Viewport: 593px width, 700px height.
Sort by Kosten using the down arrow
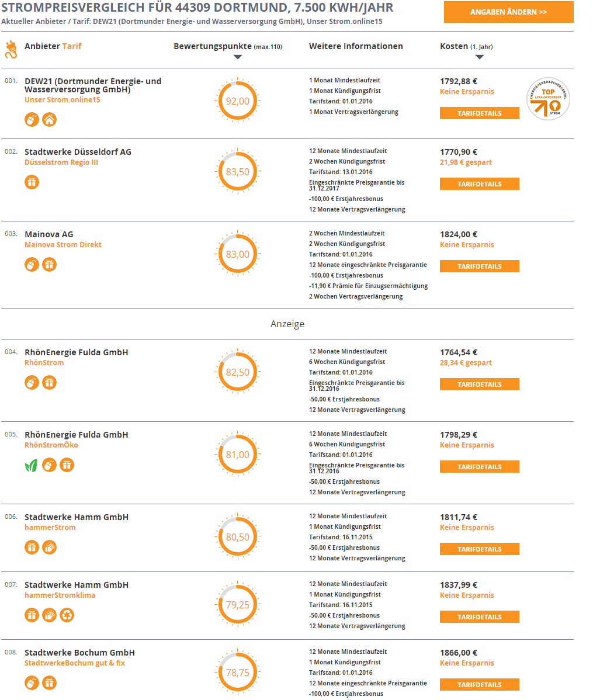click(480, 57)
